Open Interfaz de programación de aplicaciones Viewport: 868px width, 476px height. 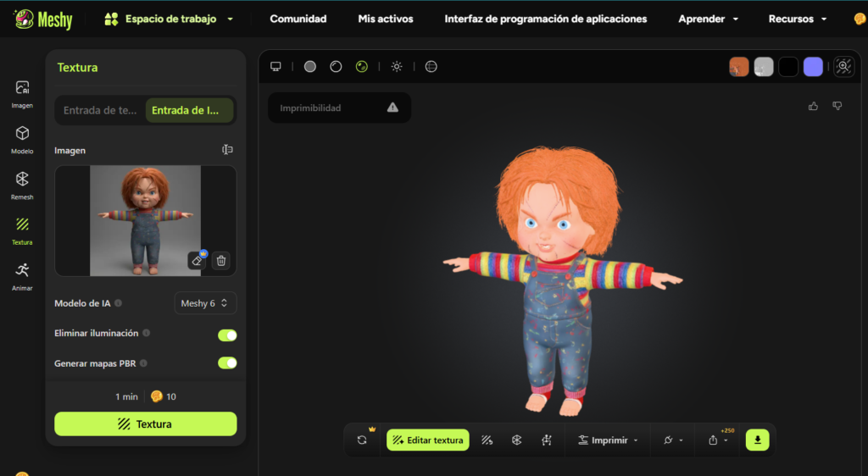click(x=545, y=19)
